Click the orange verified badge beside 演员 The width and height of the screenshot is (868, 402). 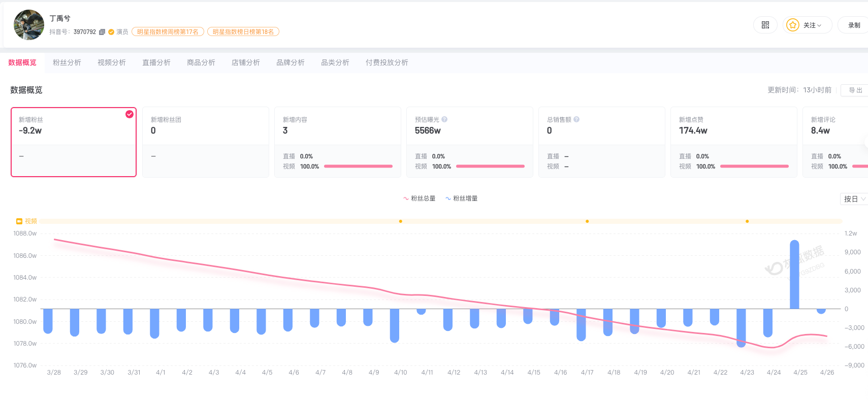pos(111,32)
